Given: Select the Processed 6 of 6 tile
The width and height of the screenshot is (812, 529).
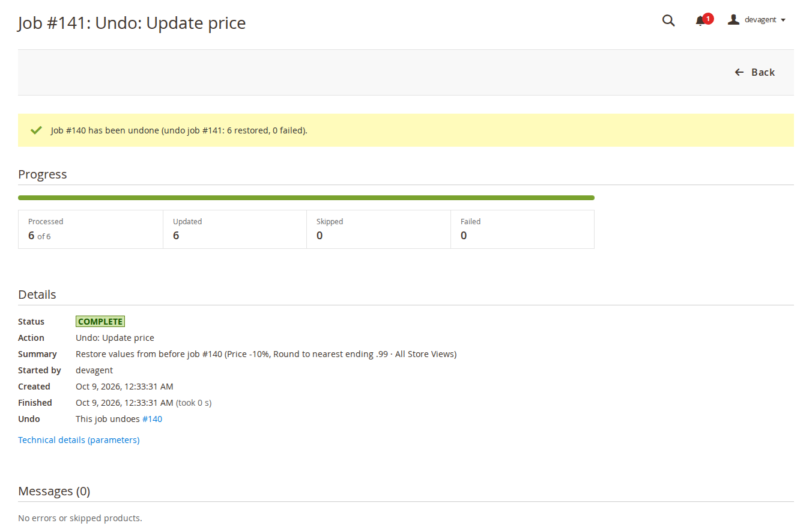Looking at the screenshot, I should (91, 229).
